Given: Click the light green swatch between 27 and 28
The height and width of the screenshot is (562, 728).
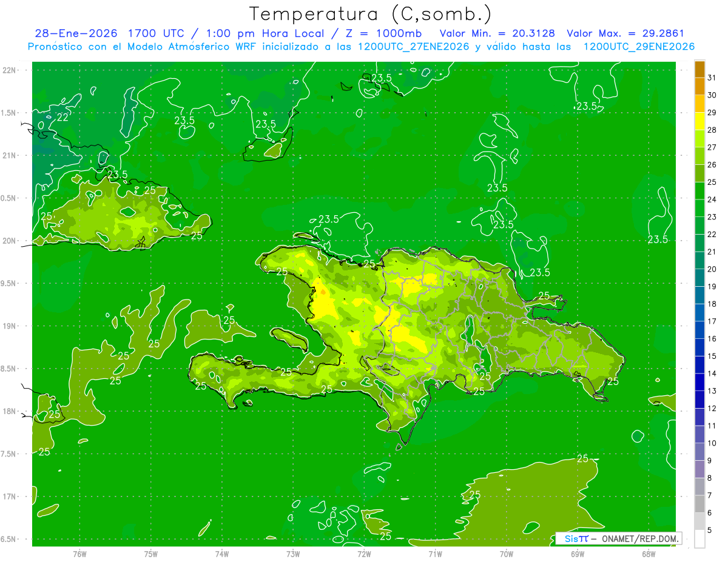Looking at the screenshot, I should click(x=699, y=138).
